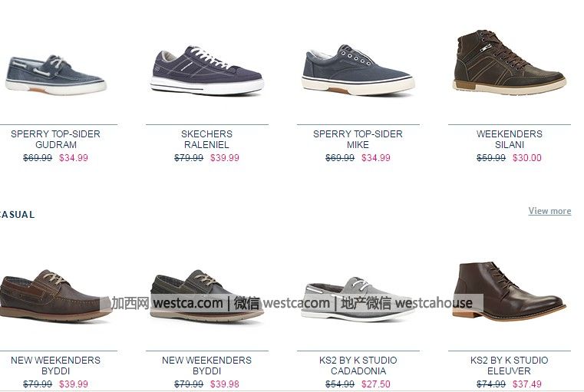This screenshot has height=392, width=584.
Task: Click the View more link
Action: 549,211
